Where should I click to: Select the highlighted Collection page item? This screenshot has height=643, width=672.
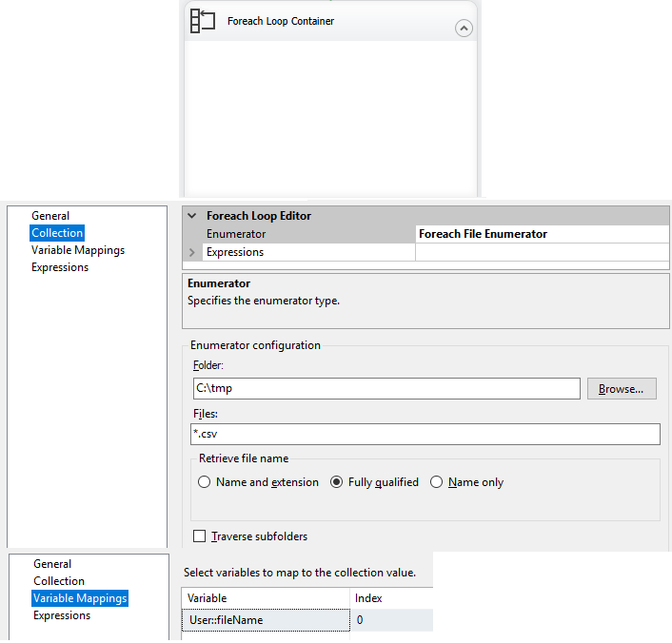coord(57,233)
